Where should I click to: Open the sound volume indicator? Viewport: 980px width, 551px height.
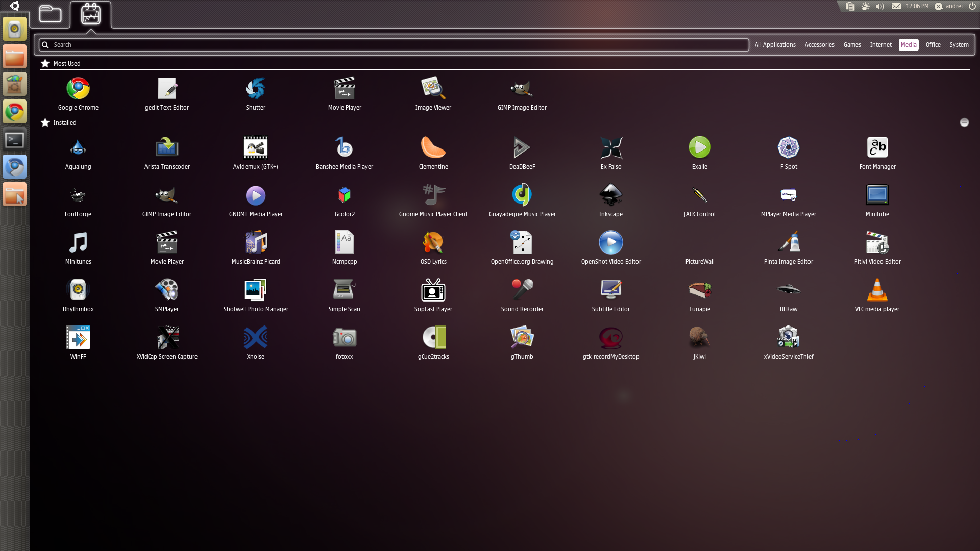[879, 7]
